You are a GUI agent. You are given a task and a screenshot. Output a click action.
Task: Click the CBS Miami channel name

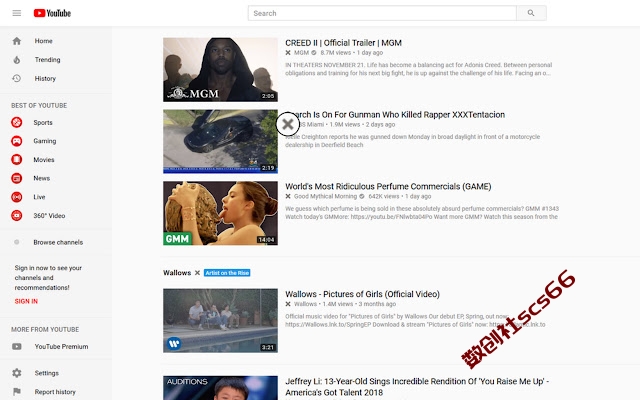[x=312, y=124]
